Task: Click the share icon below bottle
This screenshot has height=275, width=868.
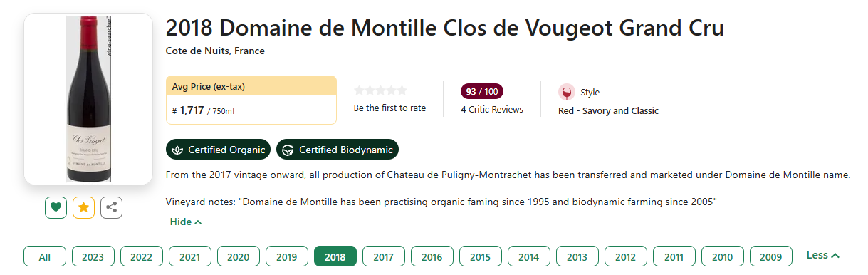Action: pyautogui.click(x=112, y=208)
